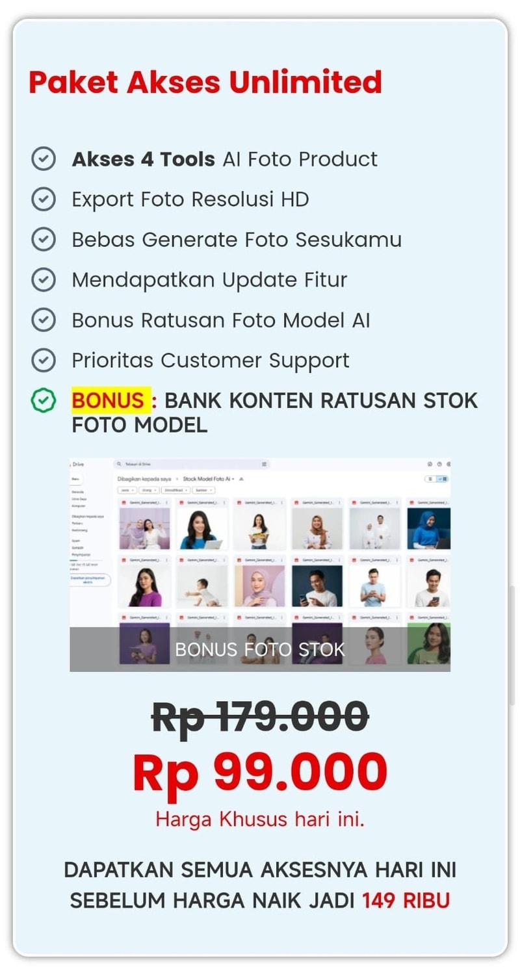
Task: Open the Dimodifikasi filter dropdown
Action: pos(175,490)
